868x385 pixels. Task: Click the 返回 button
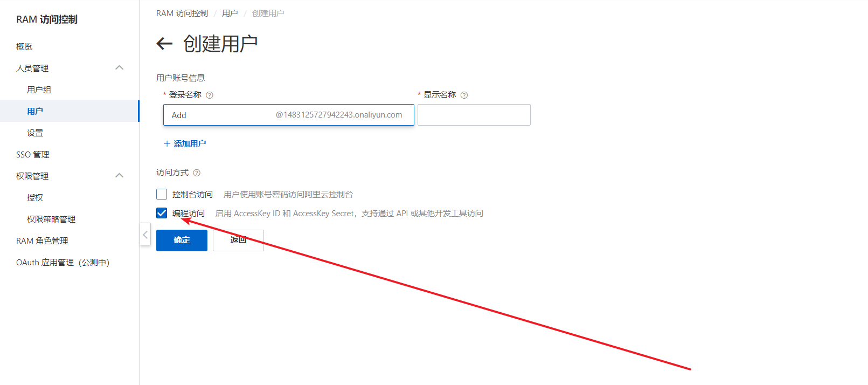(x=238, y=240)
